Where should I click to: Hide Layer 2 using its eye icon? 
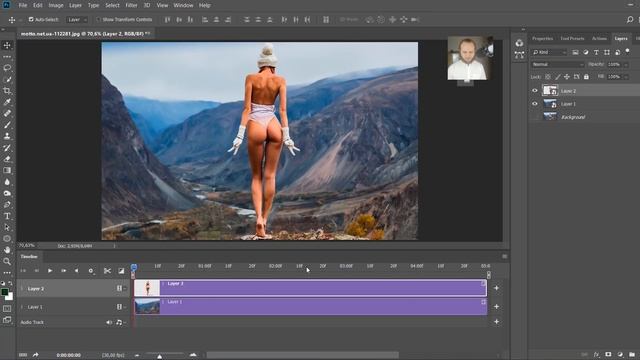tap(535, 91)
